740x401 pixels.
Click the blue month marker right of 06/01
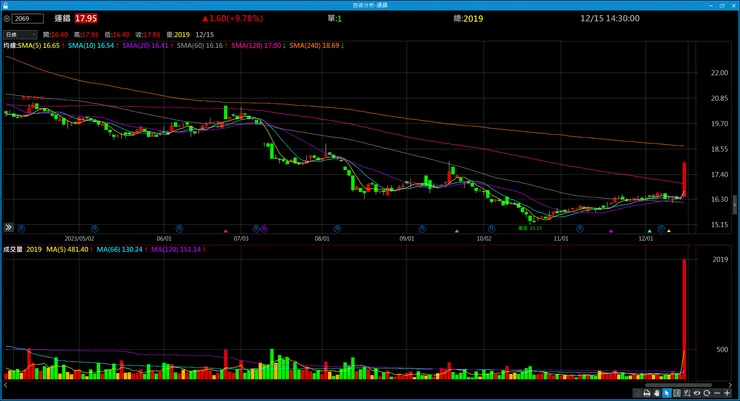click(179, 229)
